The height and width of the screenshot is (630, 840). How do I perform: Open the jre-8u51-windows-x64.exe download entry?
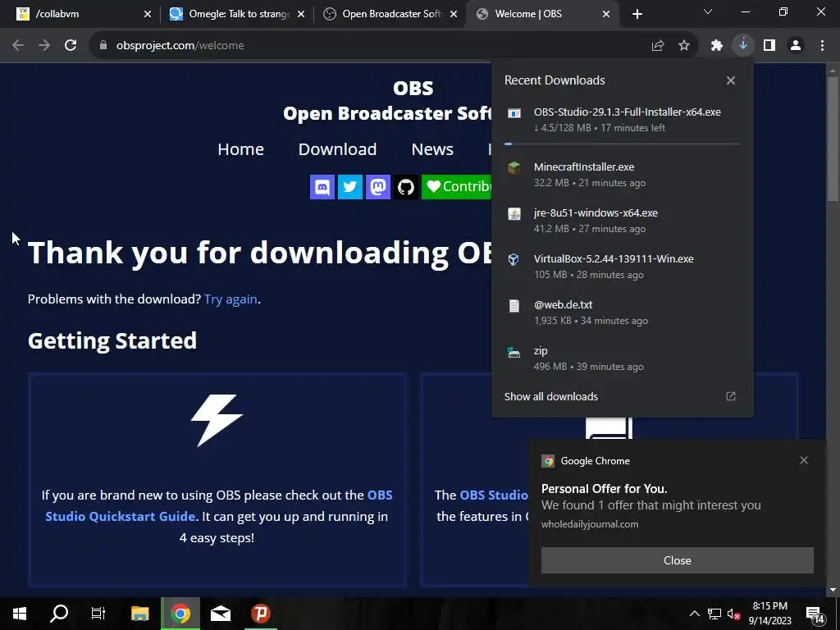(623, 221)
